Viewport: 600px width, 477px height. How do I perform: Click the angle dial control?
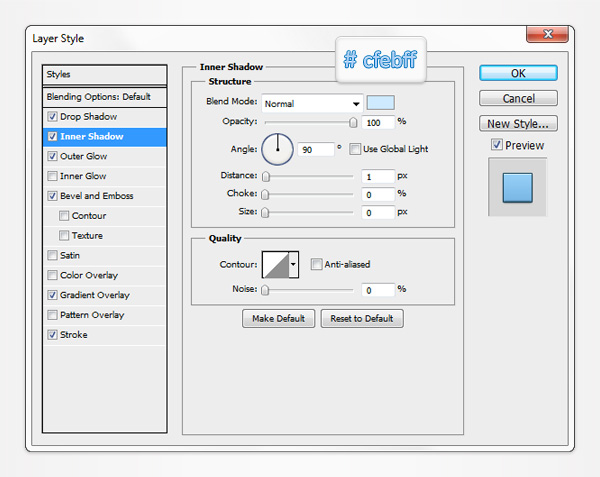[x=277, y=150]
